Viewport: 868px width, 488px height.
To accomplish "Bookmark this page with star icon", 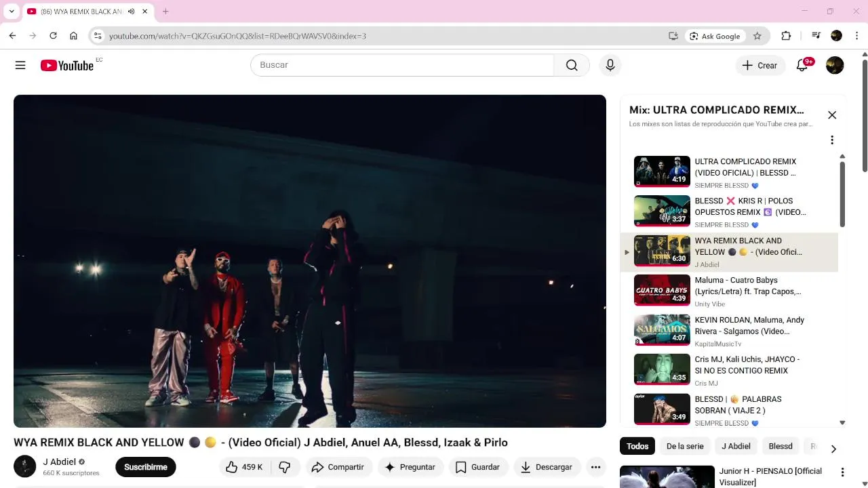I will point(757,36).
